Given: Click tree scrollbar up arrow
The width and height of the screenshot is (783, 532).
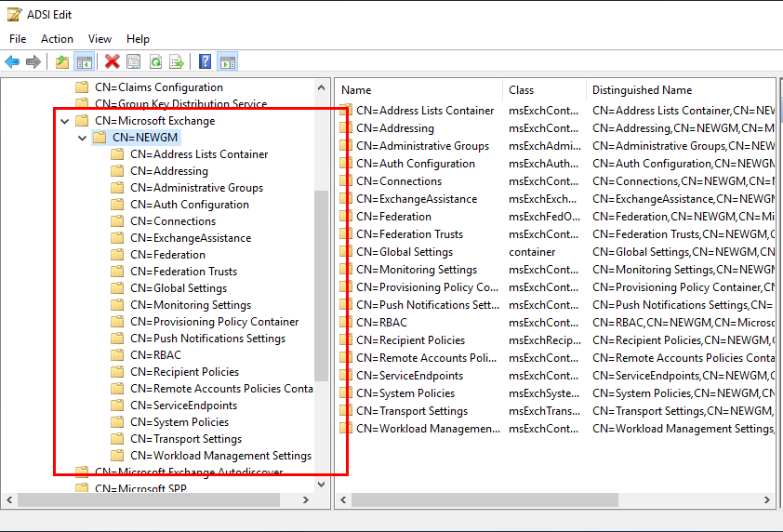Looking at the screenshot, I should click(322, 88).
